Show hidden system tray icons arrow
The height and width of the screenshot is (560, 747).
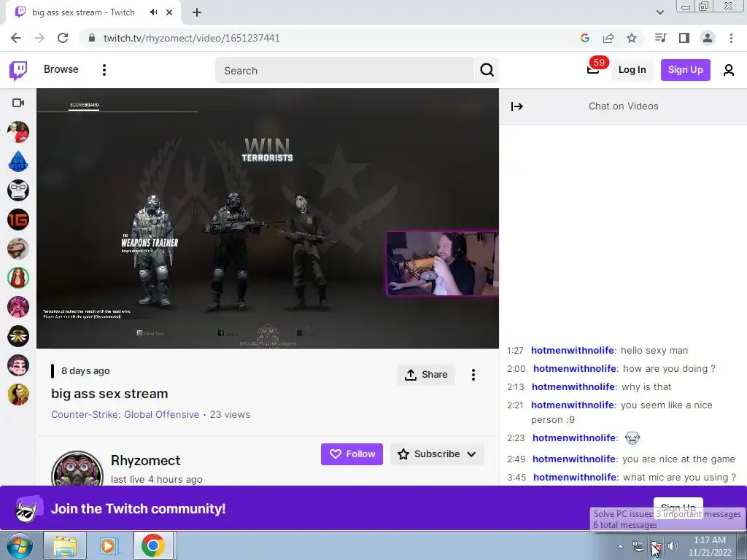tap(620, 546)
